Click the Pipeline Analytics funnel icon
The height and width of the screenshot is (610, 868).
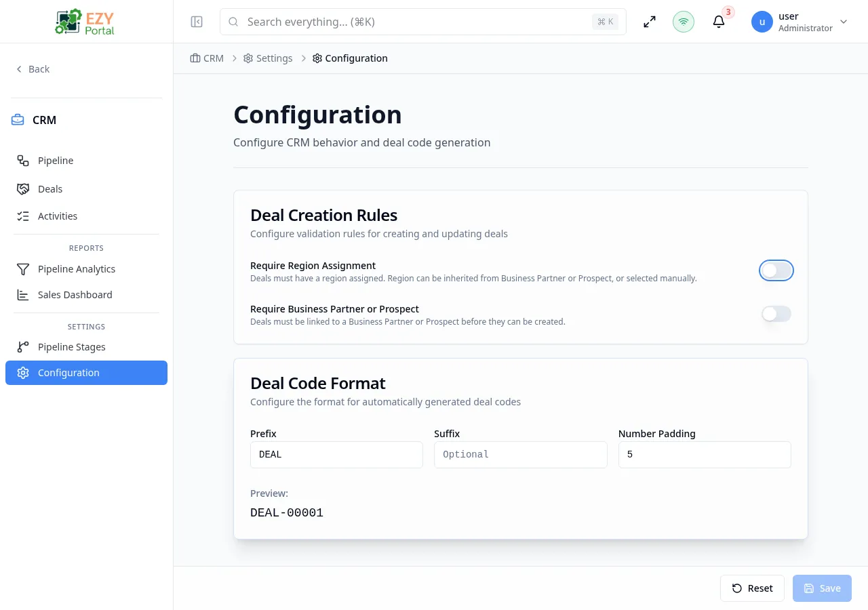pyautogui.click(x=23, y=269)
